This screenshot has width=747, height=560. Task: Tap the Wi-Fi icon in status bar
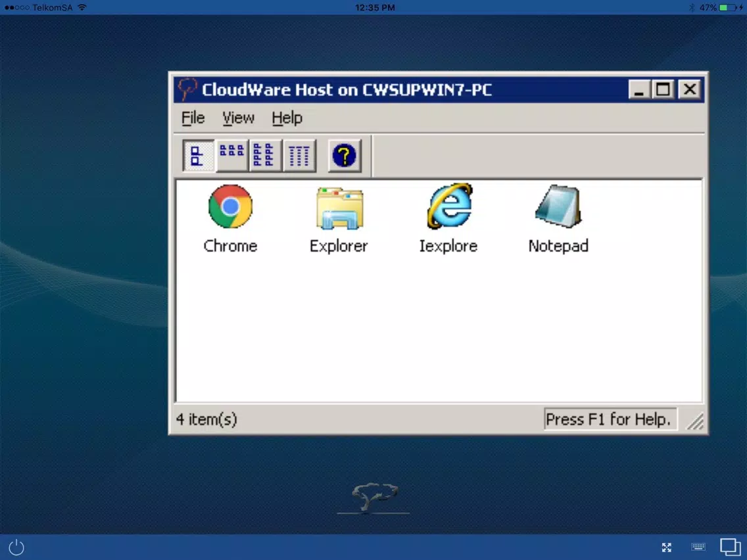coord(82,7)
